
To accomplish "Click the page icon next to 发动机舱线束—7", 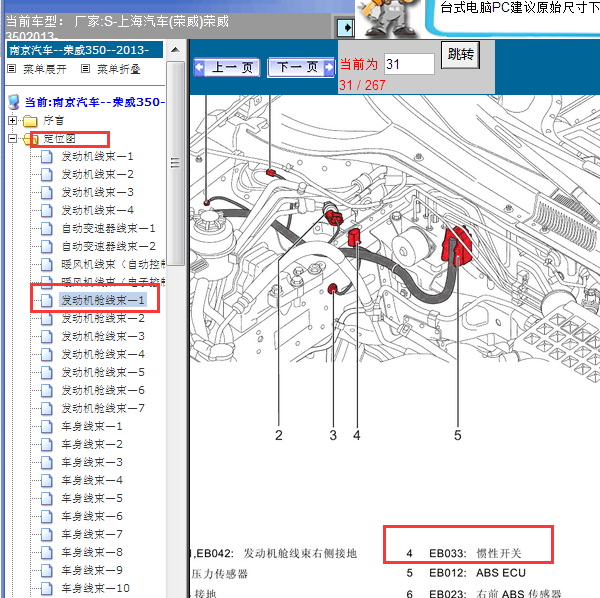I will click(x=47, y=408).
